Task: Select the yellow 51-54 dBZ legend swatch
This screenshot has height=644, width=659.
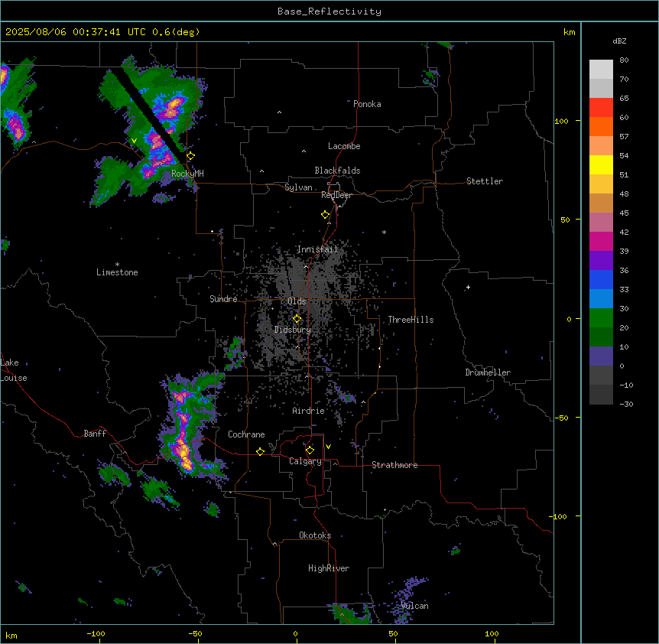Action: point(601,164)
